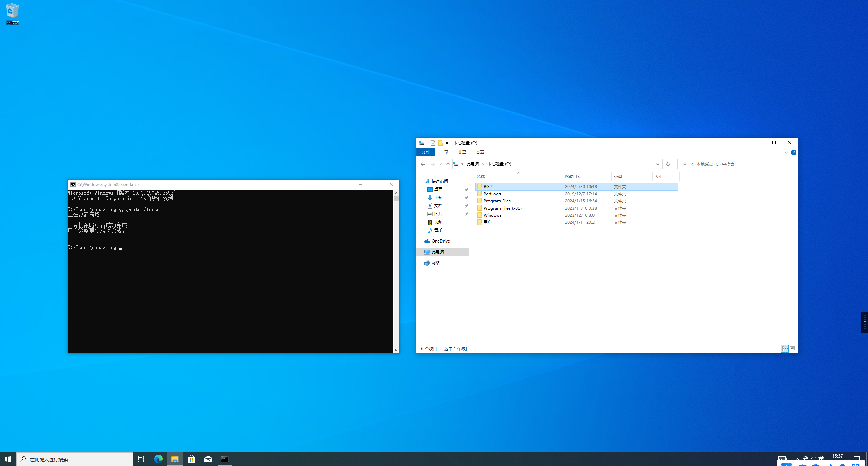Select the Windows folder
Screen dimensions: 868x466
(577, 215)
